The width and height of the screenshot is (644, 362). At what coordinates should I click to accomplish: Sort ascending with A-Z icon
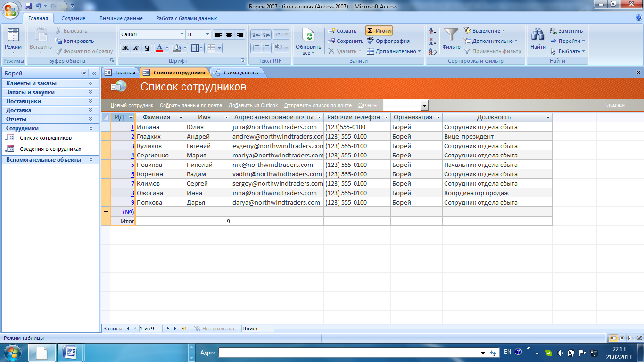[433, 31]
